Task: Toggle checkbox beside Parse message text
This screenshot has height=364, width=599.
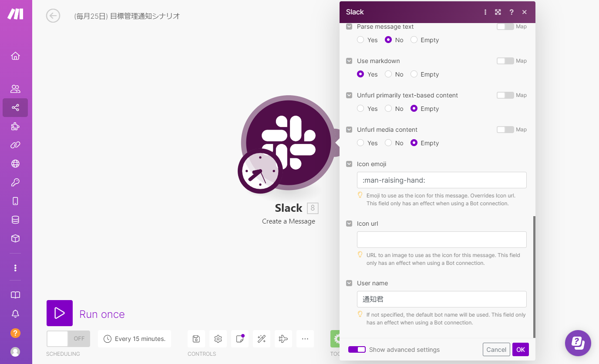Action: [x=349, y=27]
